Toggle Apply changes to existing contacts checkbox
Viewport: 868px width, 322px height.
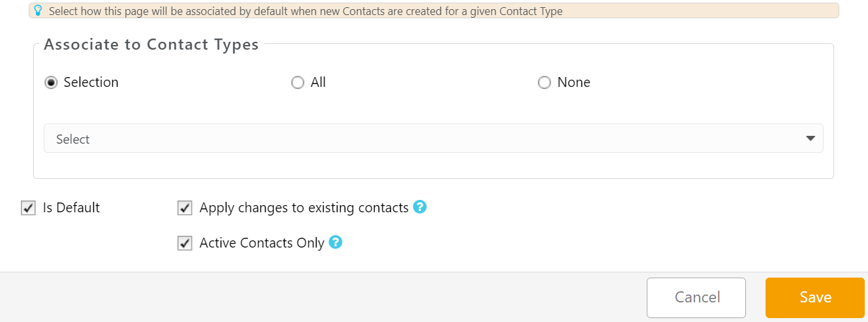tap(185, 208)
